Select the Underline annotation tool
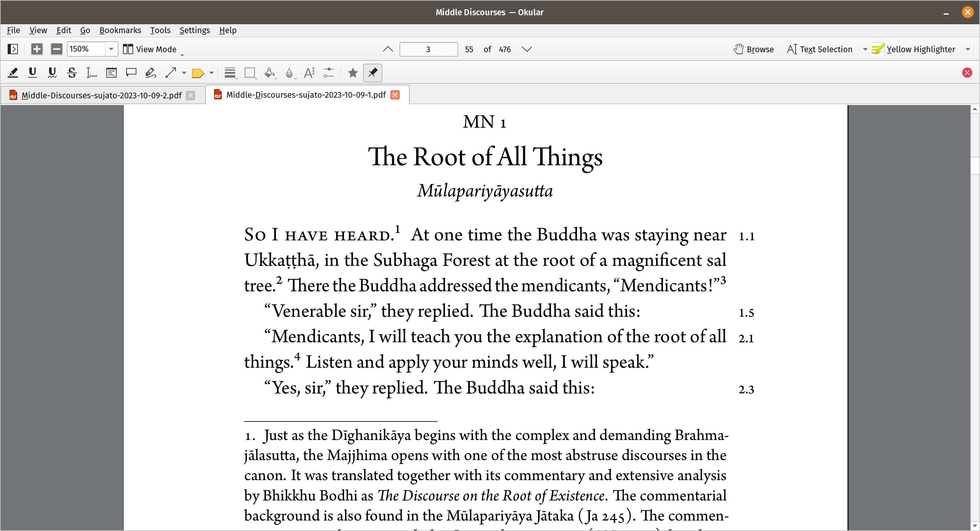This screenshot has width=980, height=531. pos(33,73)
